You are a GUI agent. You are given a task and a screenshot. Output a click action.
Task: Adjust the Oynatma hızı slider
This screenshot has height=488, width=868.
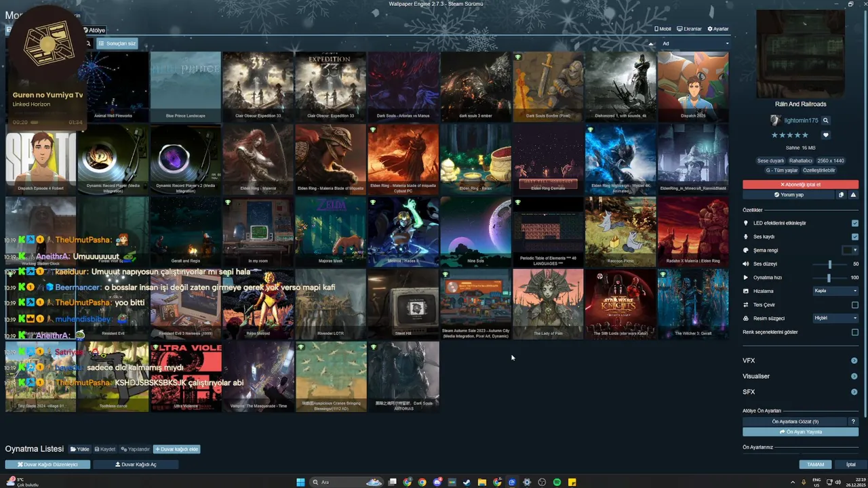[x=829, y=277]
